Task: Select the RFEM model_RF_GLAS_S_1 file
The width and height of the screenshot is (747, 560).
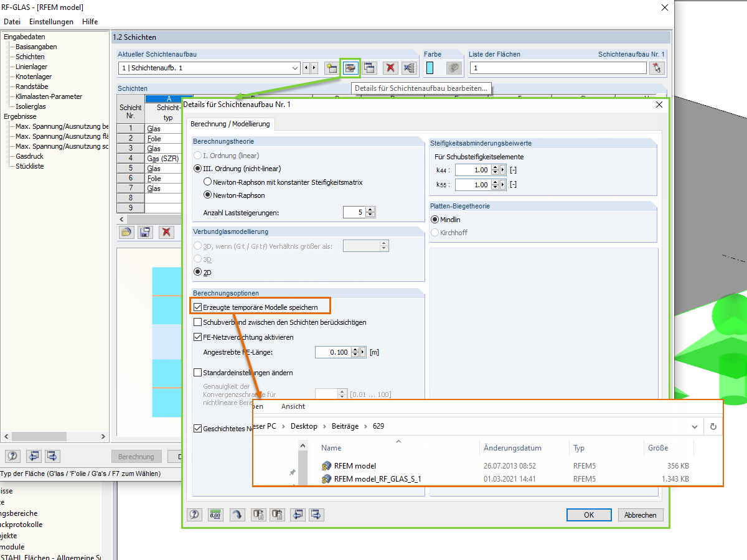Action: click(x=377, y=479)
